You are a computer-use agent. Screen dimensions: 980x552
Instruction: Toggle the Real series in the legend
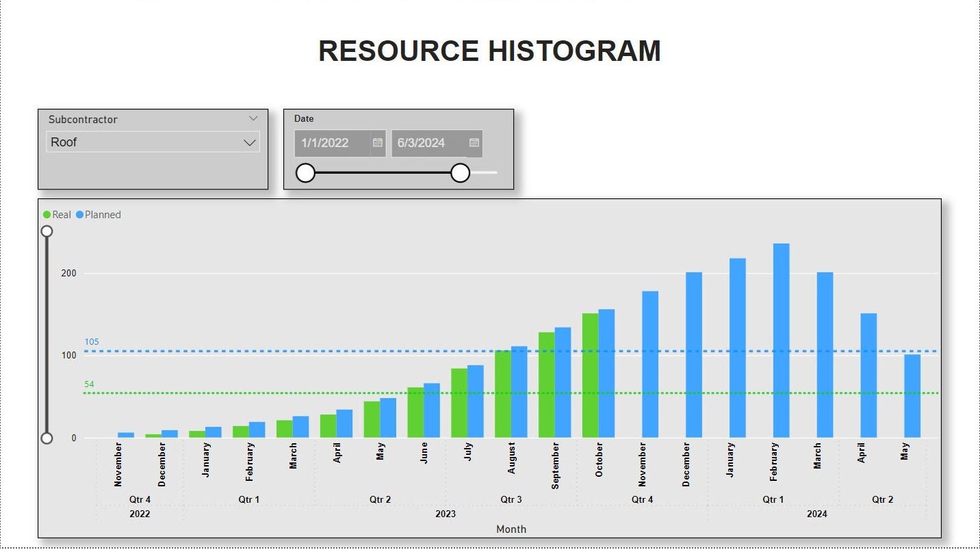tap(60, 214)
